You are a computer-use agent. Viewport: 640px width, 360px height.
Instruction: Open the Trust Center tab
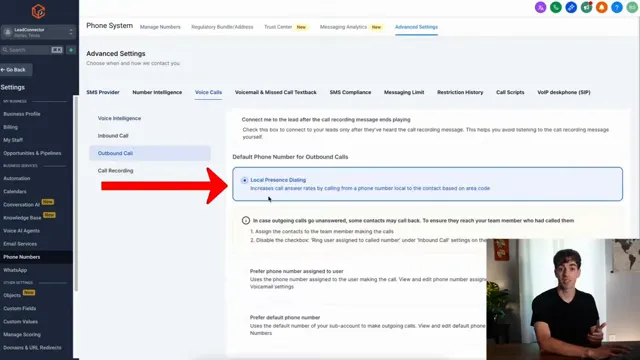tap(278, 27)
